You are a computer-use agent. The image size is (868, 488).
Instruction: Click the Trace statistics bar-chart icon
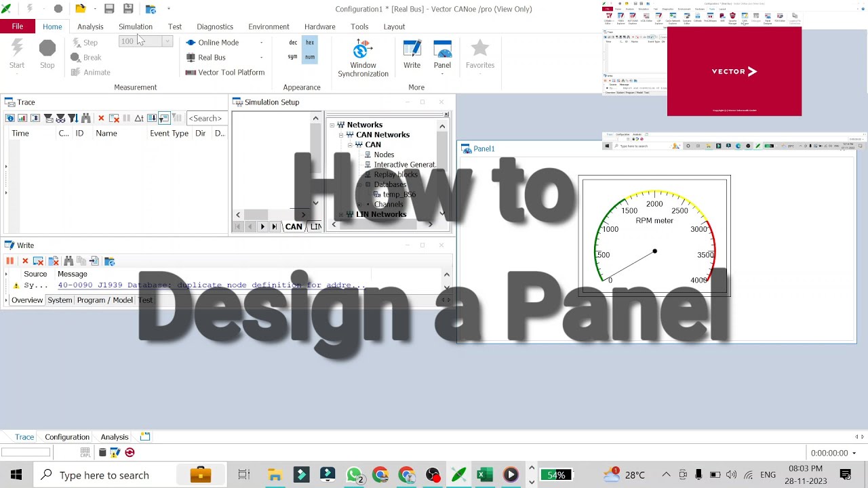(22, 118)
